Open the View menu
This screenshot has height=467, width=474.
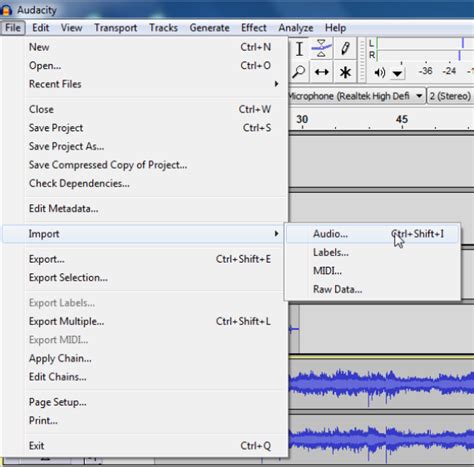(71, 28)
